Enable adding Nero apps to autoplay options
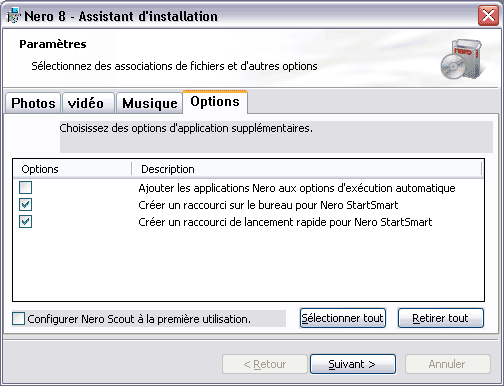Screen dimensions: 504x386 click(26, 188)
